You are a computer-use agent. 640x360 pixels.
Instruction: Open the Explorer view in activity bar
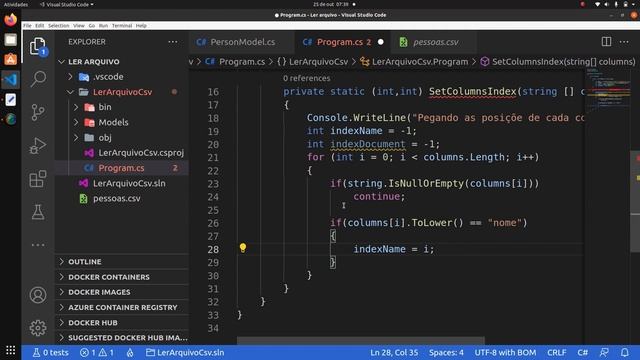pos(38,47)
